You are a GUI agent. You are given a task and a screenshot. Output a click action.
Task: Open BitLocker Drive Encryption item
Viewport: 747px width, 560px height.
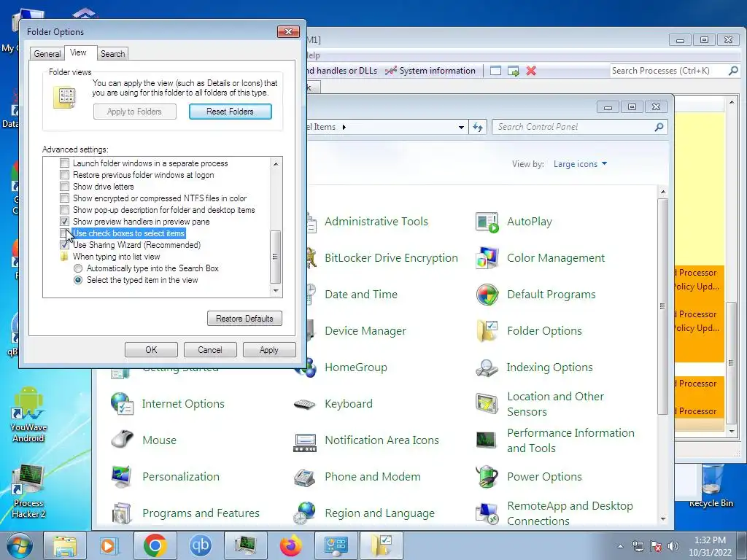pyautogui.click(x=391, y=258)
